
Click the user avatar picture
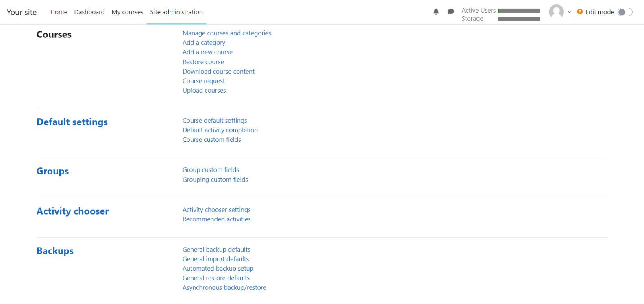(x=556, y=12)
